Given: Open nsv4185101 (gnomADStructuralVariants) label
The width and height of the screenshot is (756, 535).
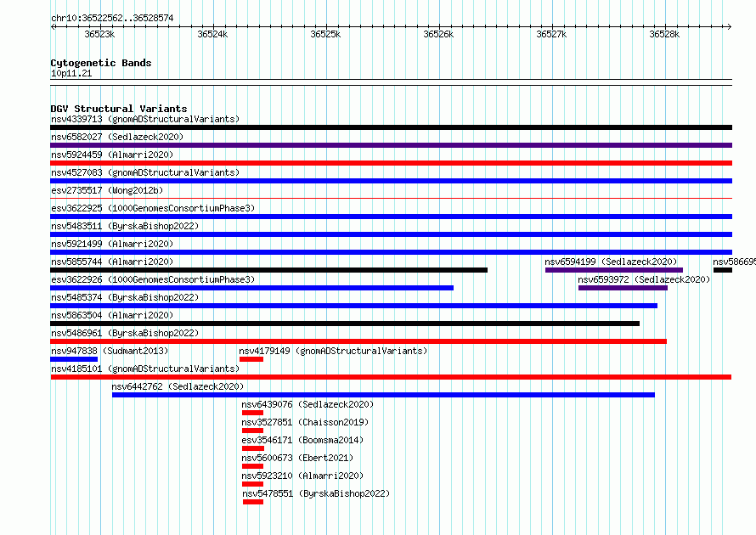Looking at the screenshot, I should click(145, 369).
